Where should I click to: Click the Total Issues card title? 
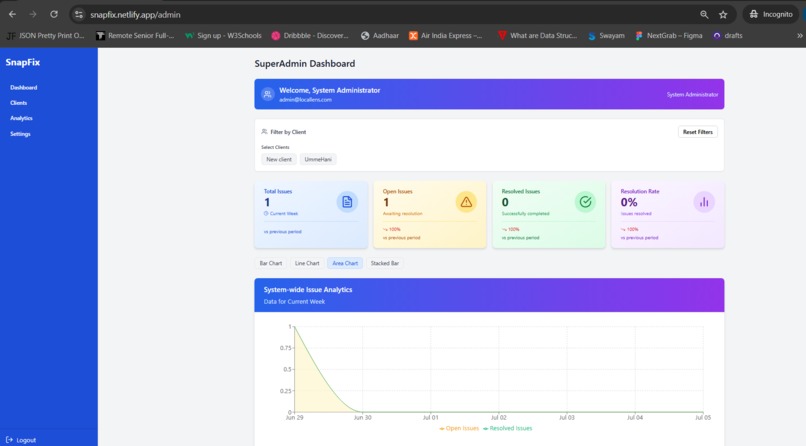[x=278, y=191]
